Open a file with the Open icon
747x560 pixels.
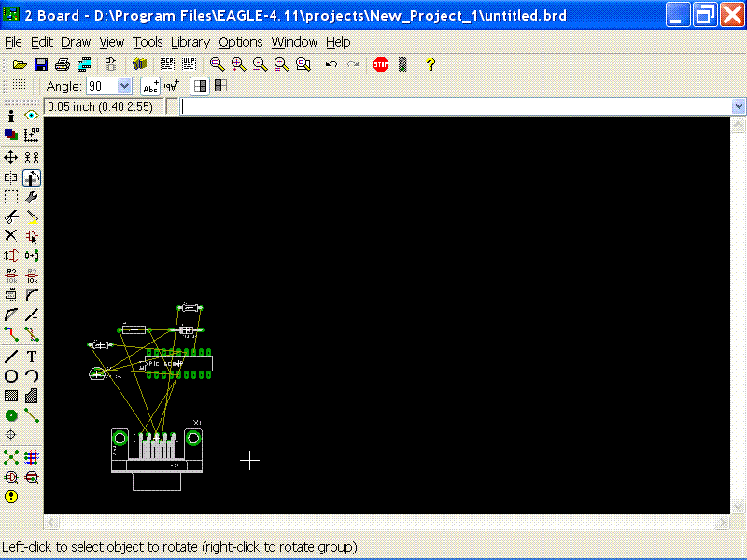20,64
